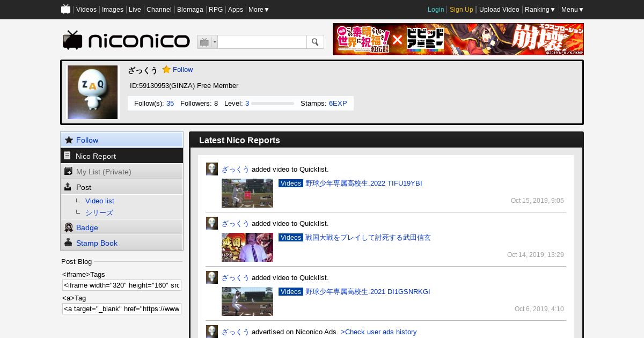Screen dimensions: 644x338
Task: Expand the Ranking dropdown
Action: 540,10
